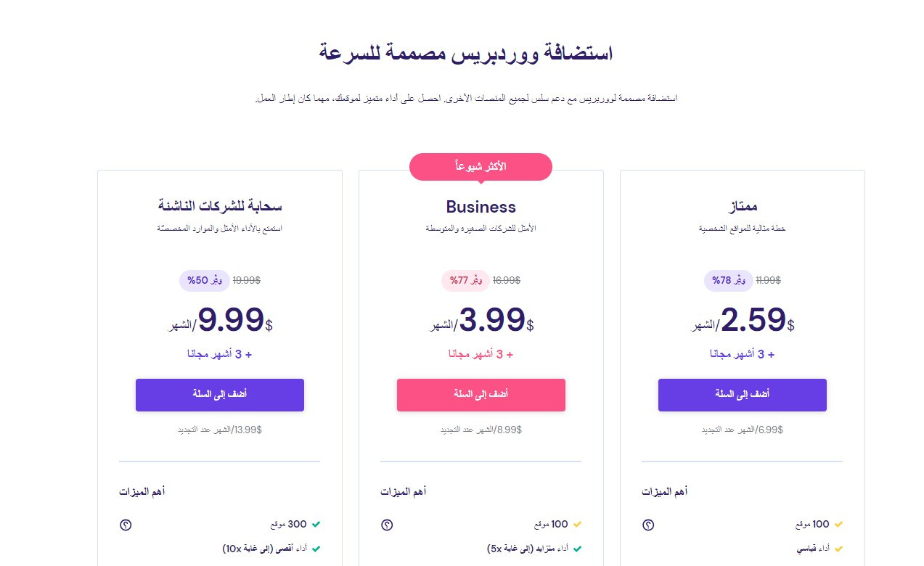
Task: Click the yellow checkmark next to أداء قياسي
Action: point(839,549)
